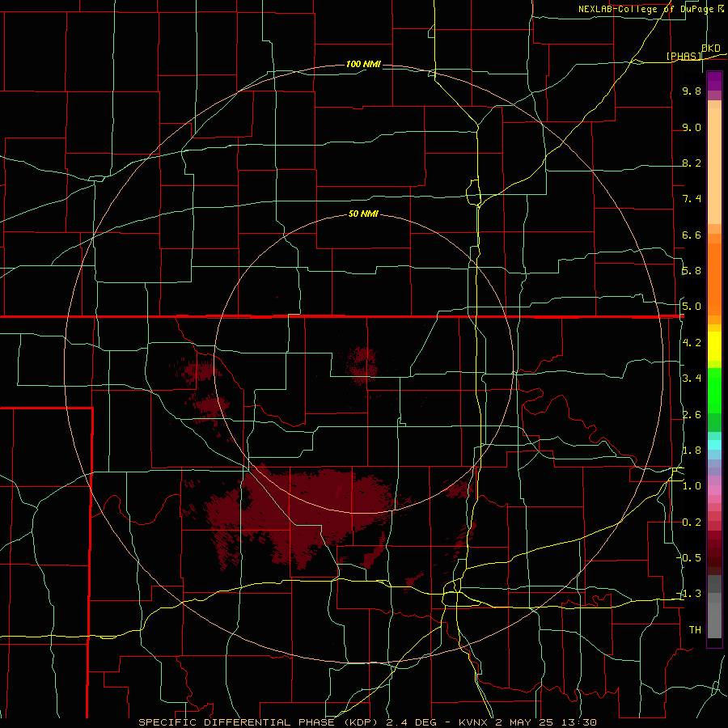Select the 3.4 value on the scale
Screen dimensions: 728x728
click(692, 379)
